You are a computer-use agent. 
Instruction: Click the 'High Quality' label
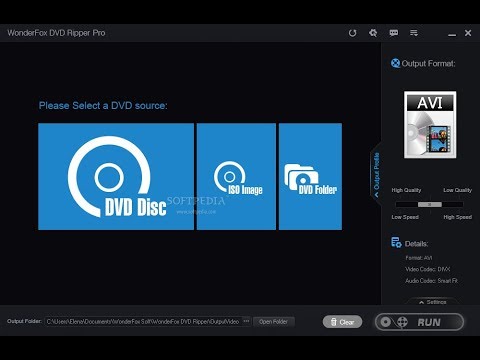(x=406, y=190)
